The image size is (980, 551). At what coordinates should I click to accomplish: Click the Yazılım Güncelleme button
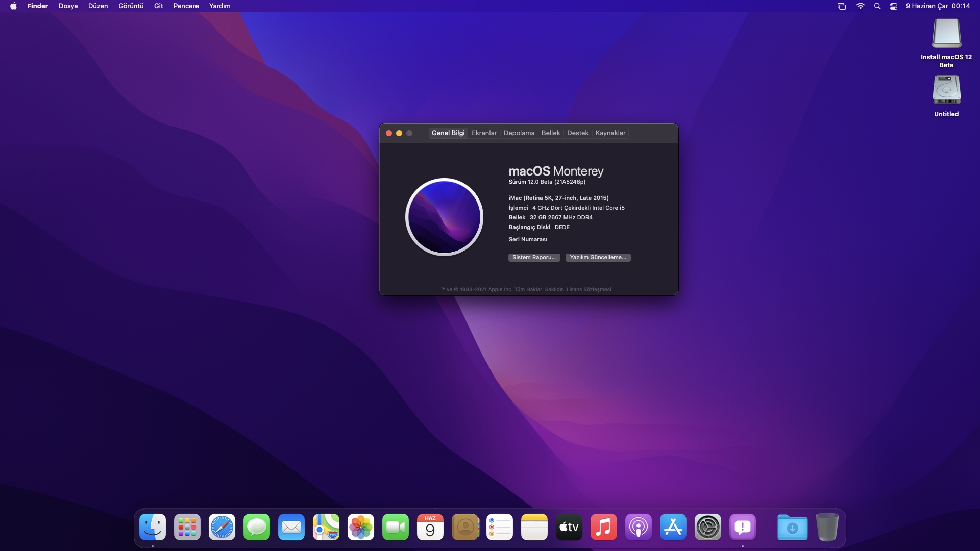click(598, 258)
